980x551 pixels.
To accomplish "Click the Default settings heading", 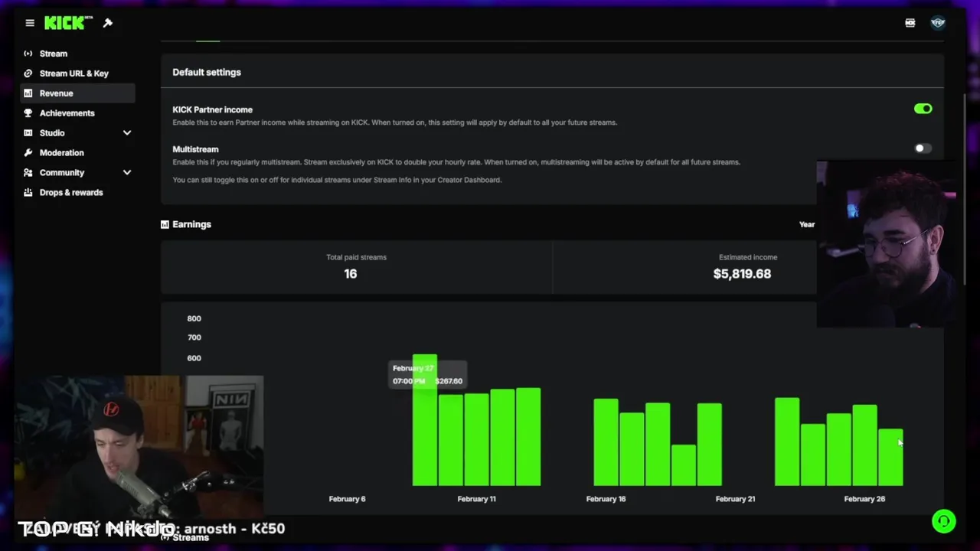I will coord(207,72).
